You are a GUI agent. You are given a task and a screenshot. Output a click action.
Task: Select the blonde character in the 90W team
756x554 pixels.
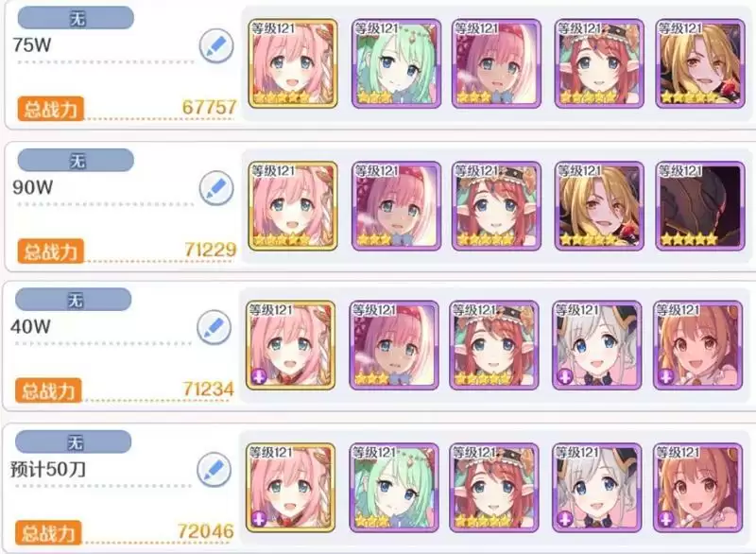[599, 206]
